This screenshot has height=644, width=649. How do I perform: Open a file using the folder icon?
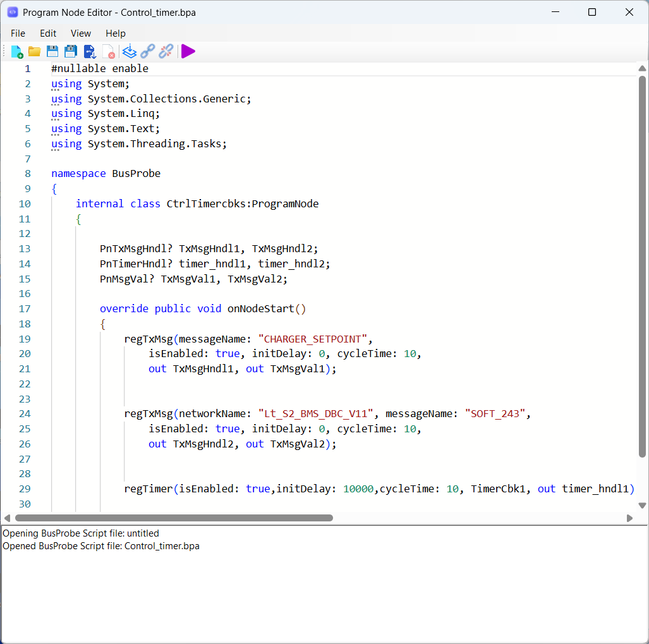pos(34,52)
